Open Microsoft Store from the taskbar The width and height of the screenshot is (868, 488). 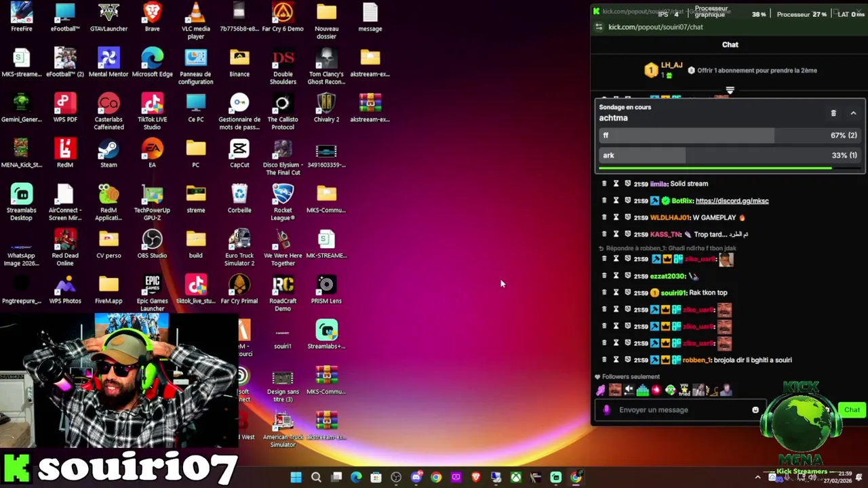coord(376,477)
